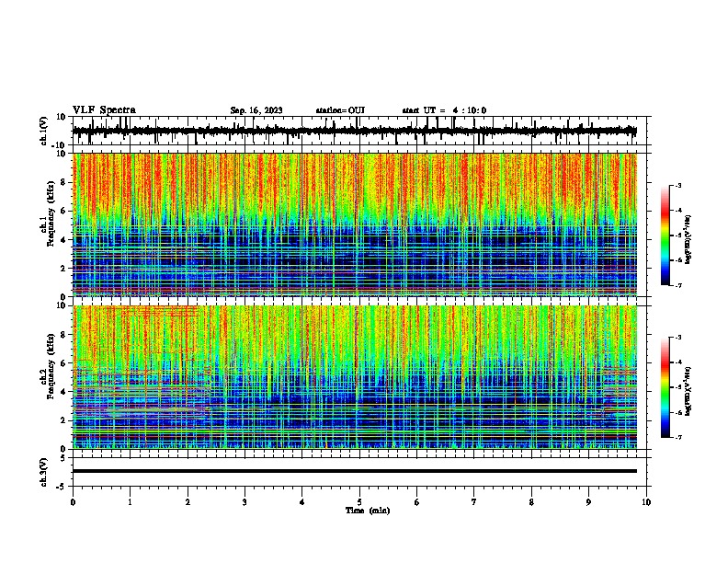Viewport: 728px width, 563px height.
Task: Click the ch.1 color bar log(PSD) label
Action: 688,239
